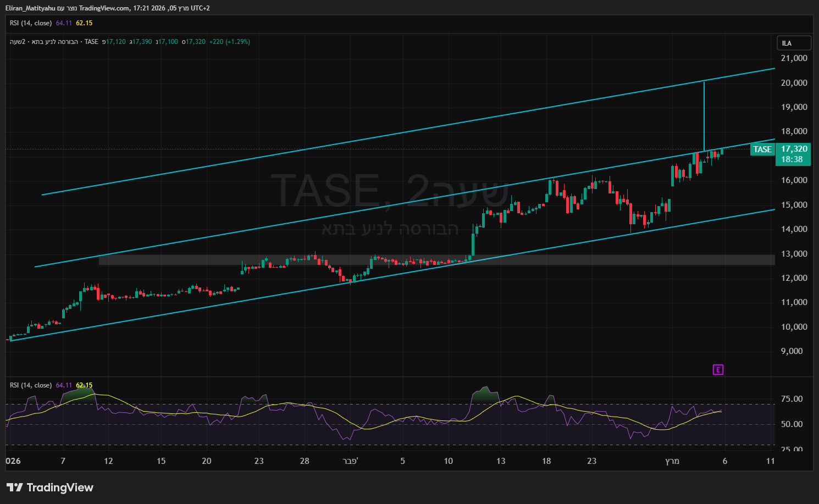Click the 17,100 low value in legend

pos(168,42)
